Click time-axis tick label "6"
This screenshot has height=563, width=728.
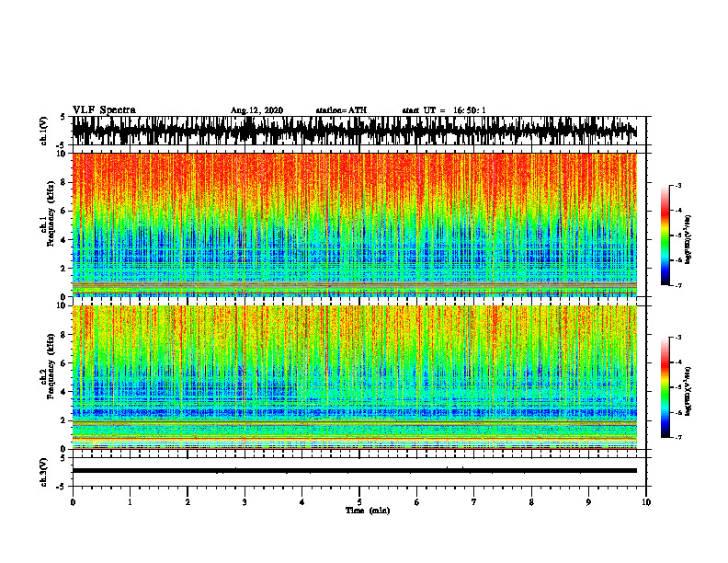(x=417, y=502)
